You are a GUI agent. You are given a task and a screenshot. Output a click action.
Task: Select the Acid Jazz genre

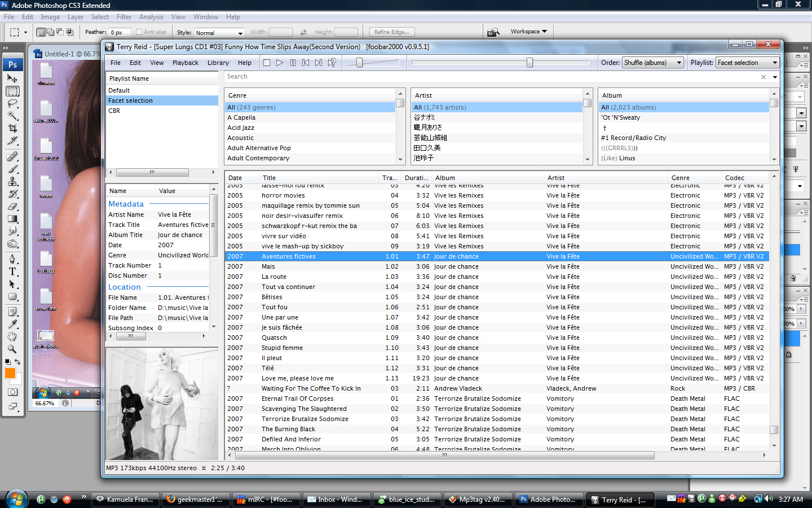240,128
